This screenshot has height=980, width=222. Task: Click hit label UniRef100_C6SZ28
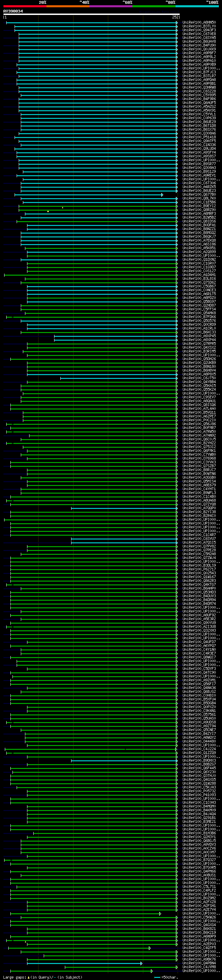pyautogui.click(x=199, y=91)
